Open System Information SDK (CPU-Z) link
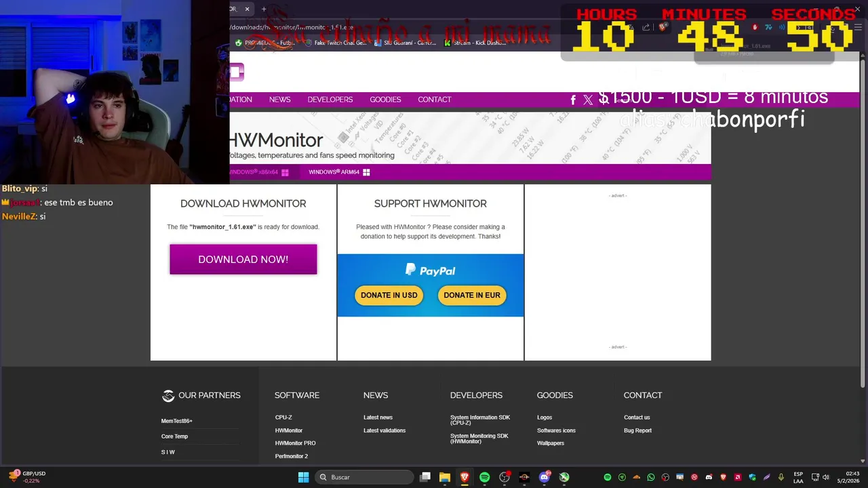The image size is (868, 488). (x=480, y=420)
